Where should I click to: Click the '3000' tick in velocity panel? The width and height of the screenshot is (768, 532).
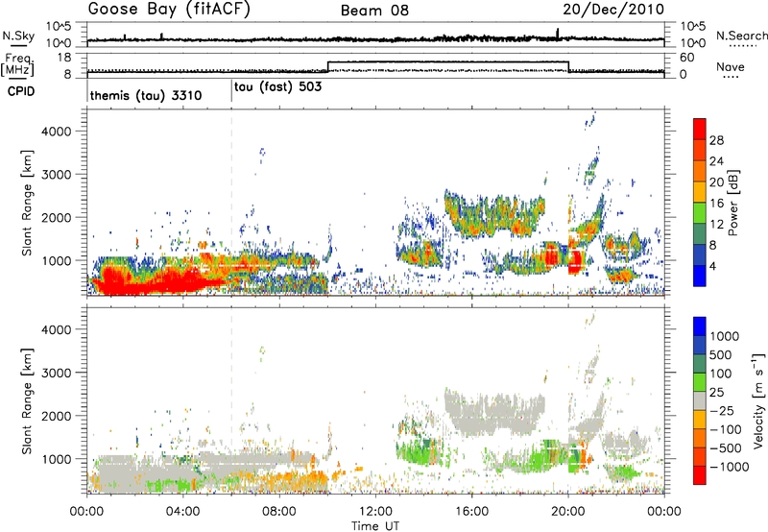56,373
